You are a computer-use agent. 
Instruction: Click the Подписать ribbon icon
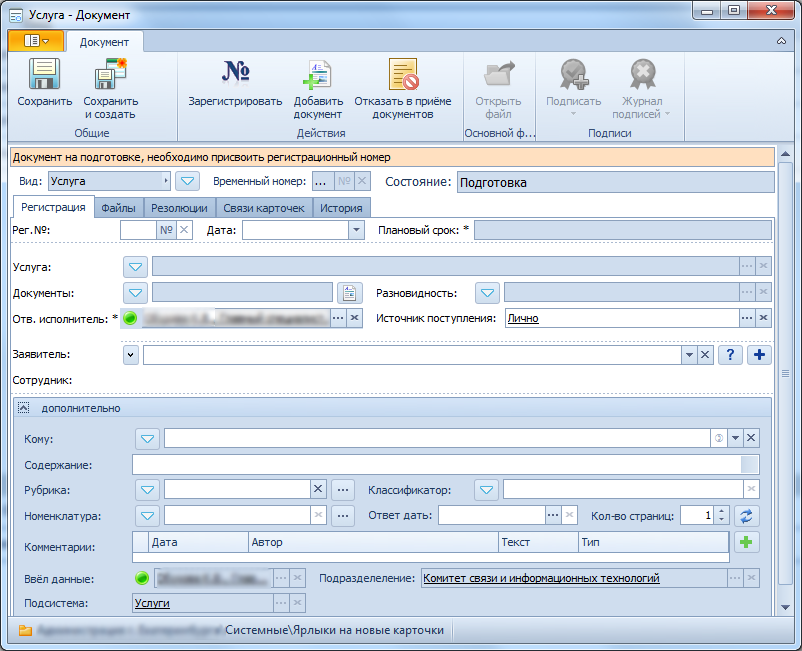tap(573, 75)
